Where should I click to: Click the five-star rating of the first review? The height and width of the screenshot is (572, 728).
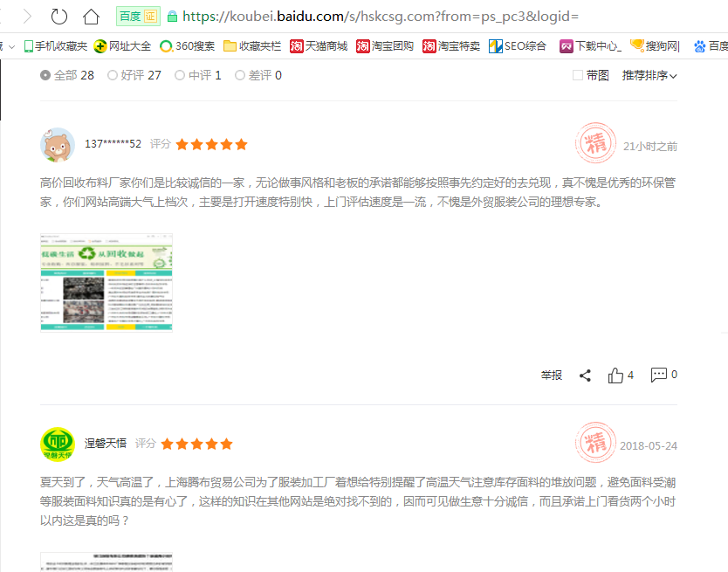tap(210, 144)
